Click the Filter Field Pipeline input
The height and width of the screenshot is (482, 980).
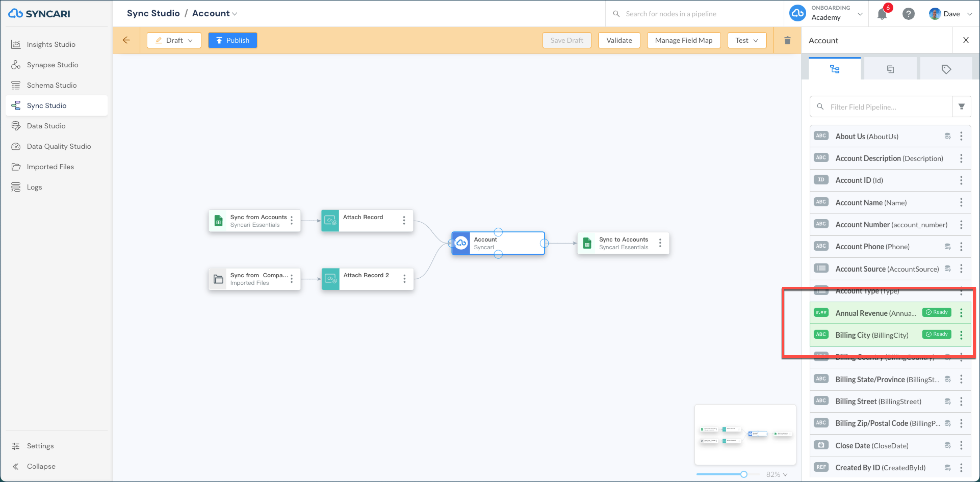(881, 107)
